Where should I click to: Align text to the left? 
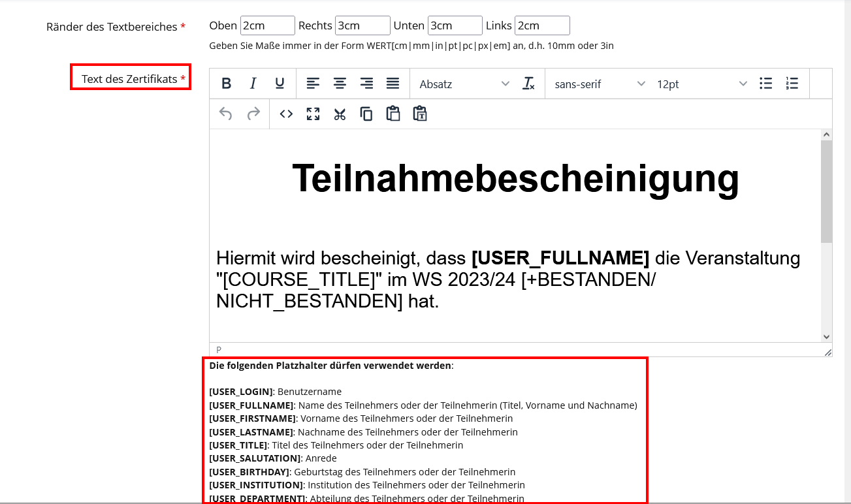[313, 84]
